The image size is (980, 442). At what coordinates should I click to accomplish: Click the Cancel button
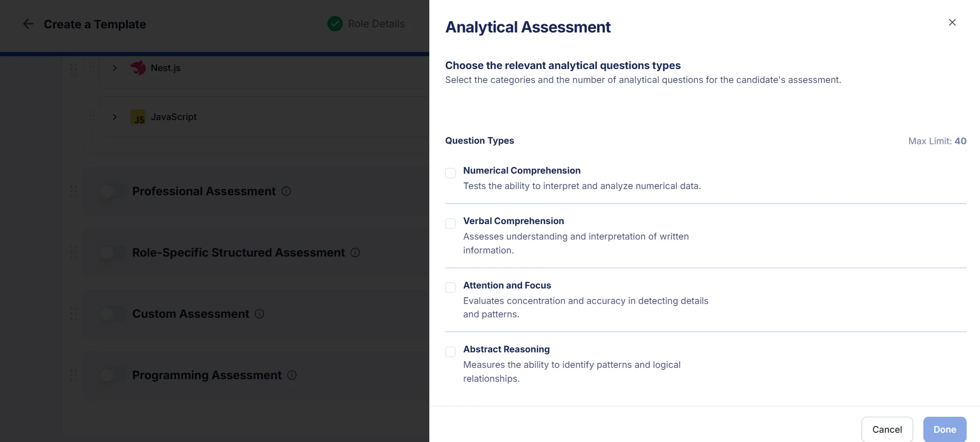tap(887, 429)
